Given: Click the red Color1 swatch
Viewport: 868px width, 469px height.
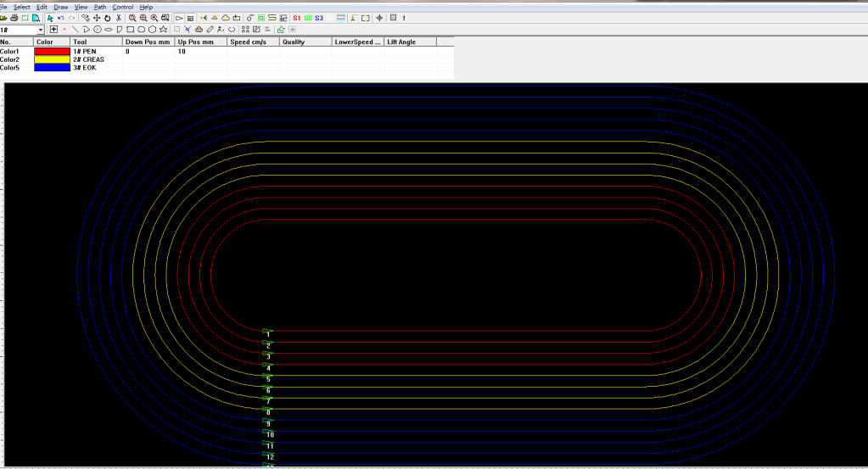Looking at the screenshot, I should pyautogui.click(x=52, y=52).
